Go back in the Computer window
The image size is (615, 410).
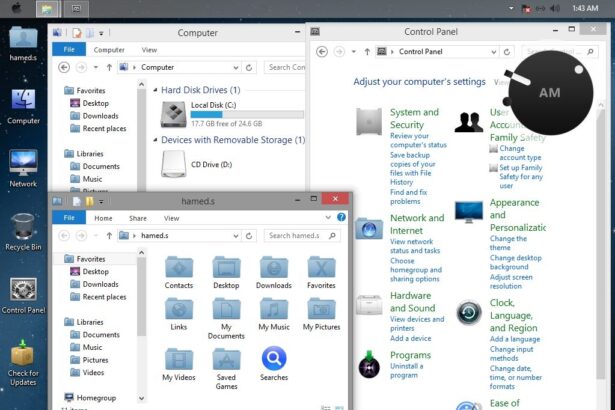64,67
